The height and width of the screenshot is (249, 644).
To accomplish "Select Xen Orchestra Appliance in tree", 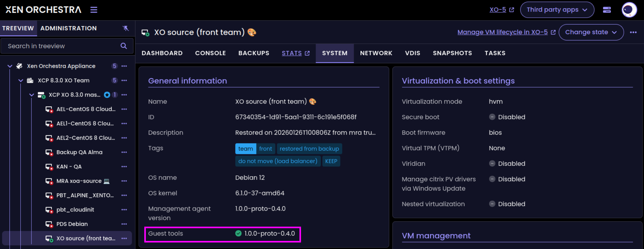I will [x=61, y=66].
